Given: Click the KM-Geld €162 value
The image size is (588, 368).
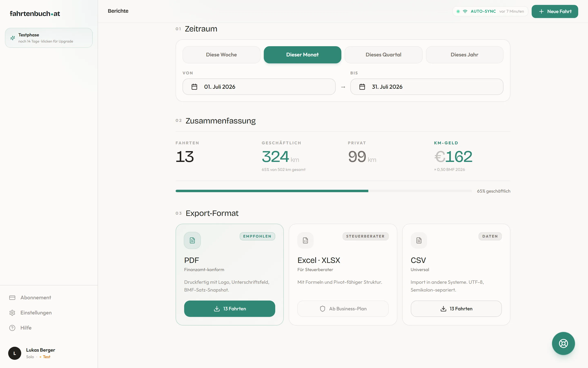Looking at the screenshot, I should coord(453,156).
